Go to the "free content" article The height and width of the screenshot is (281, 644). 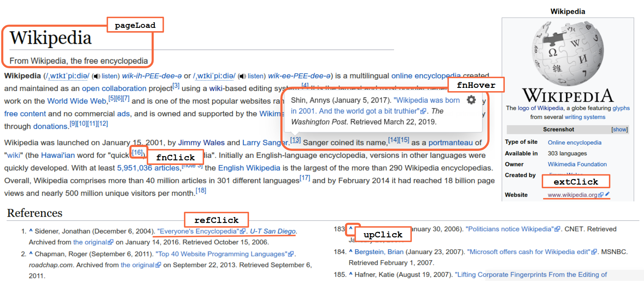point(25,114)
